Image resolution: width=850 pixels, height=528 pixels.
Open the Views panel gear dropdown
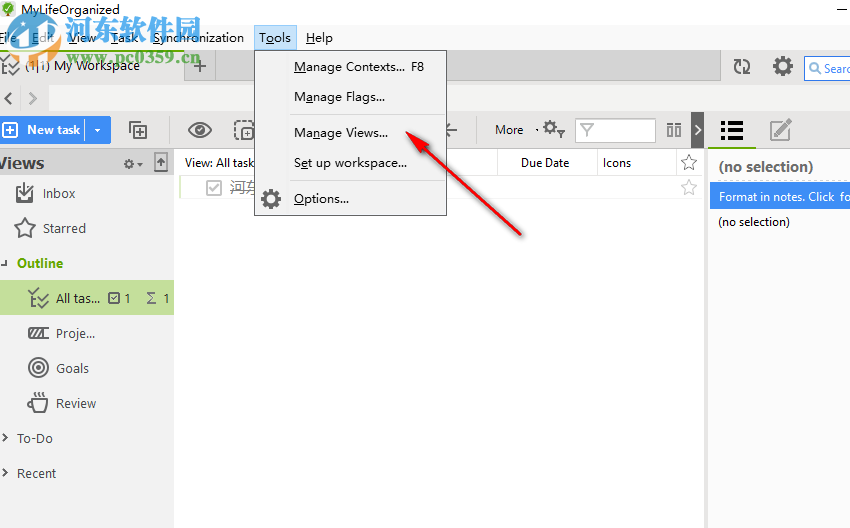[x=133, y=164]
